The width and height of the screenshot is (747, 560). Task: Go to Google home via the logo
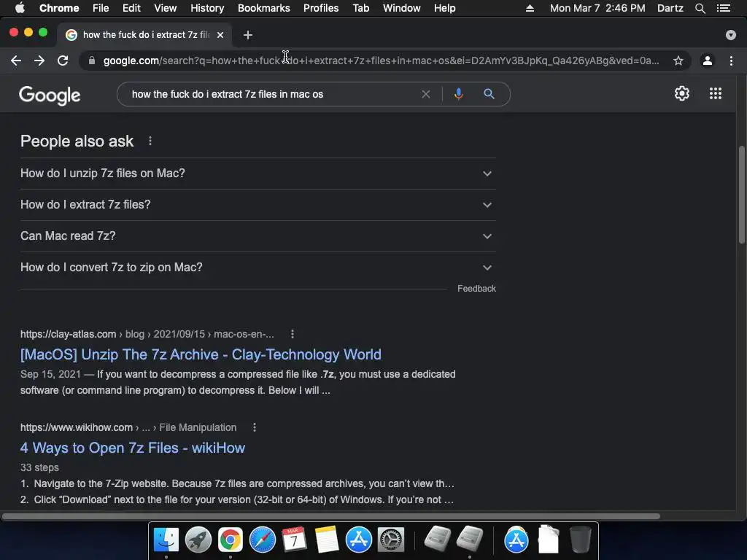(x=50, y=95)
